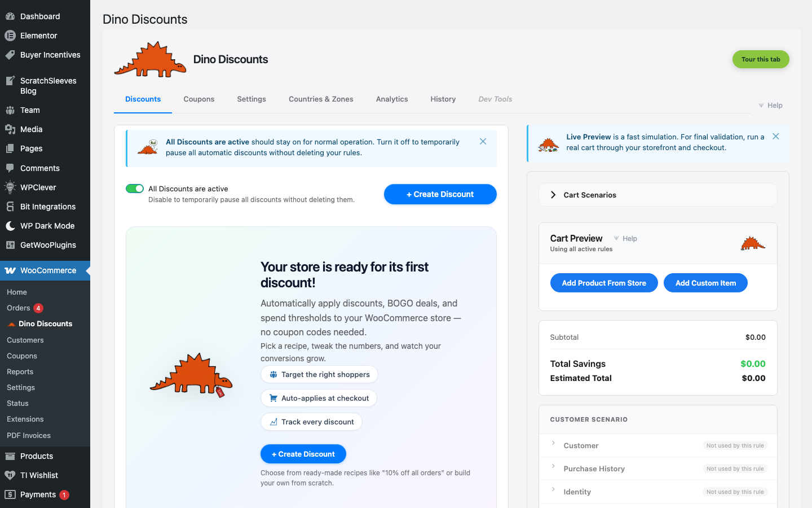
Task: Switch to the Coupons tab
Action: pos(199,99)
